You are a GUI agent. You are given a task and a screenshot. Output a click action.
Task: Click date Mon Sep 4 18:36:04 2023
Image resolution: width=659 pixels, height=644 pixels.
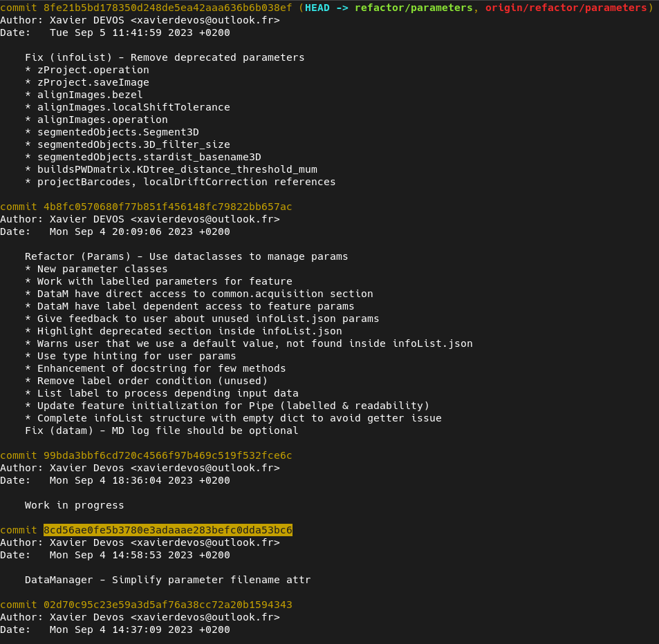click(140, 481)
